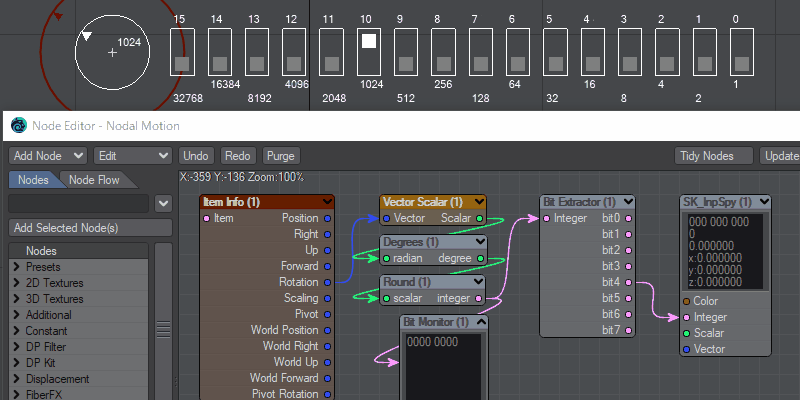Collapse the Bit Monitor node with its arrow

(x=481, y=322)
